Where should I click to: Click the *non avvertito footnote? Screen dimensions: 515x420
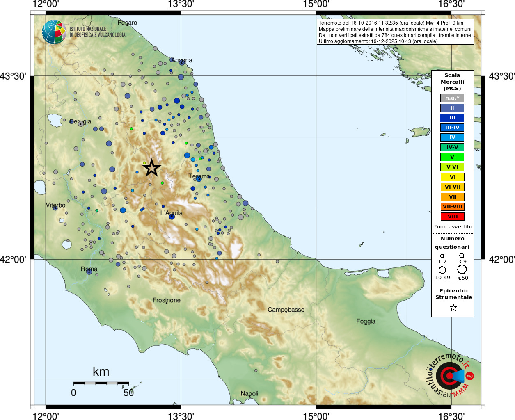pos(453,226)
